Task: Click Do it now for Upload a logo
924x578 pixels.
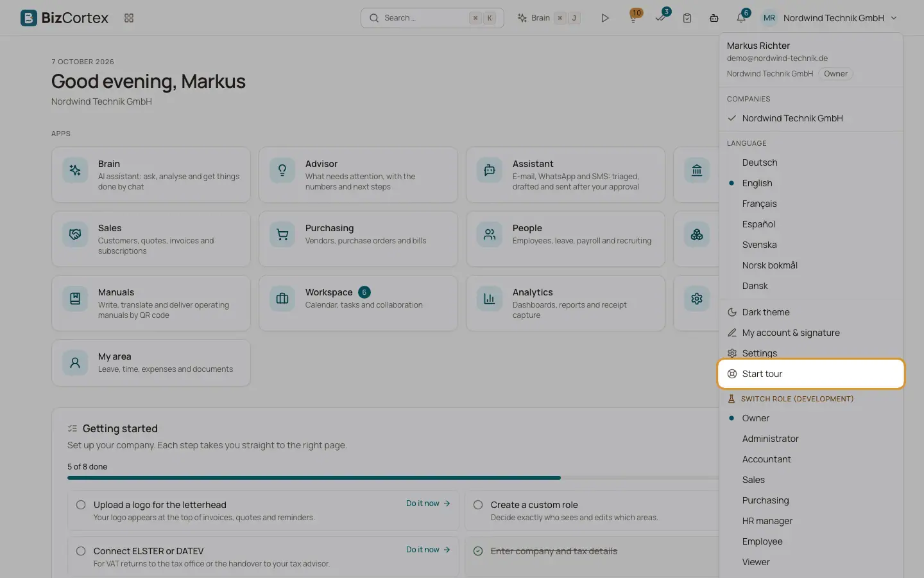Action: tap(428, 504)
